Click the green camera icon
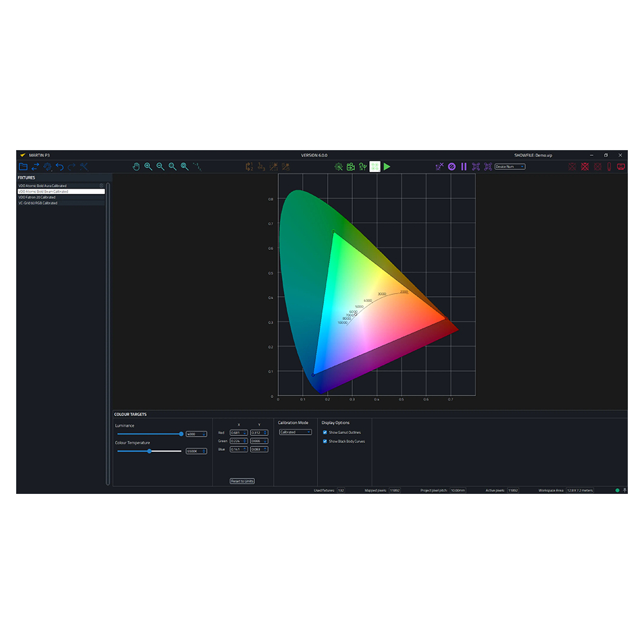The image size is (644, 644). pyautogui.click(x=351, y=167)
